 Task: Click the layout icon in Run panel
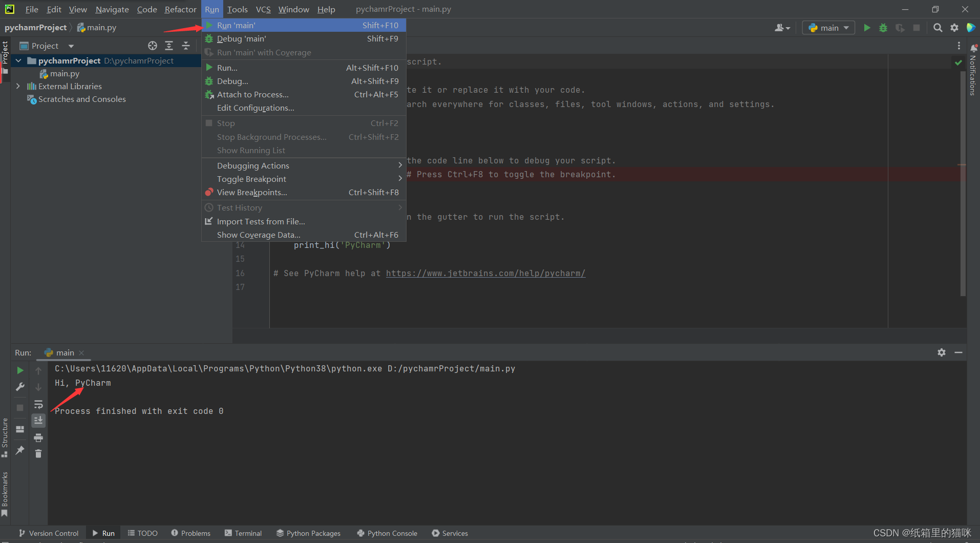tap(20, 429)
